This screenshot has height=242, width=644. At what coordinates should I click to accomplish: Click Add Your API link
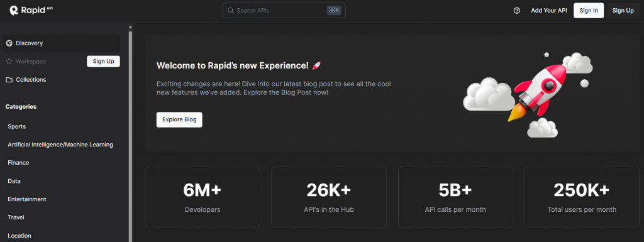[548, 11]
